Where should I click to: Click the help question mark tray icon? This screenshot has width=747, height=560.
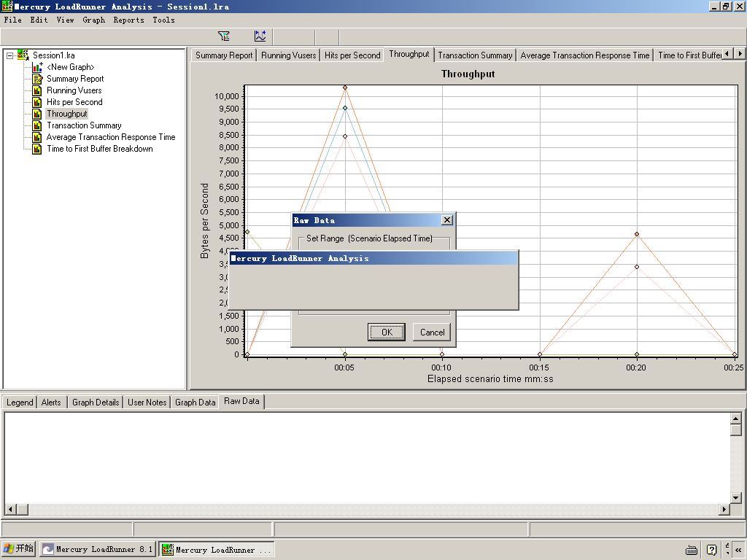click(712, 550)
